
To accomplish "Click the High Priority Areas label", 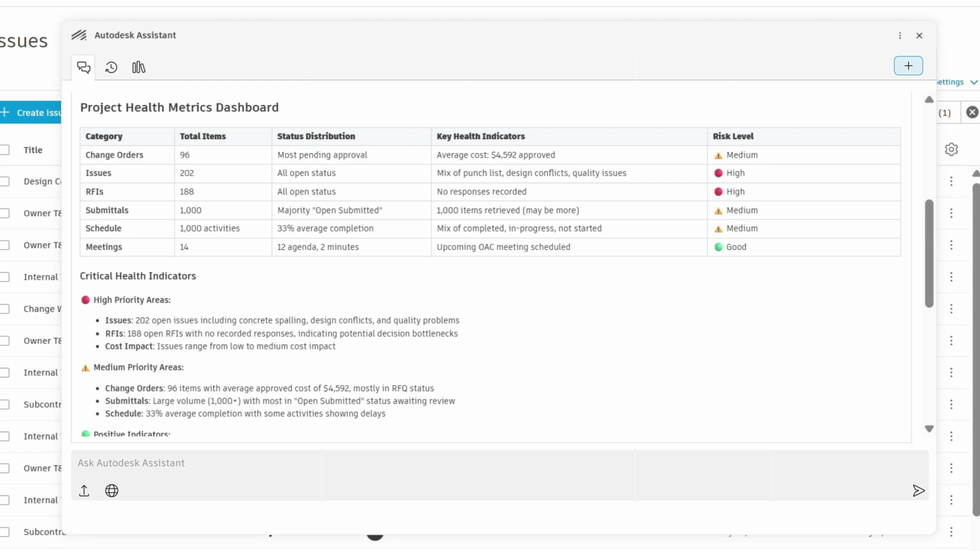I will coord(132,300).
